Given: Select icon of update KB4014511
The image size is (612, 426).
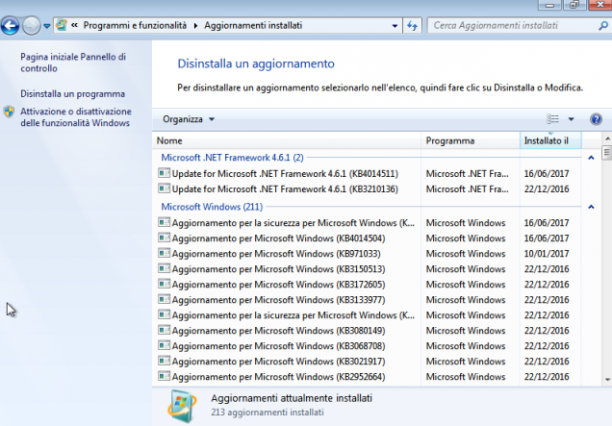Looking at the screenshot, I should pyautogui.click(x=164, y=173).
